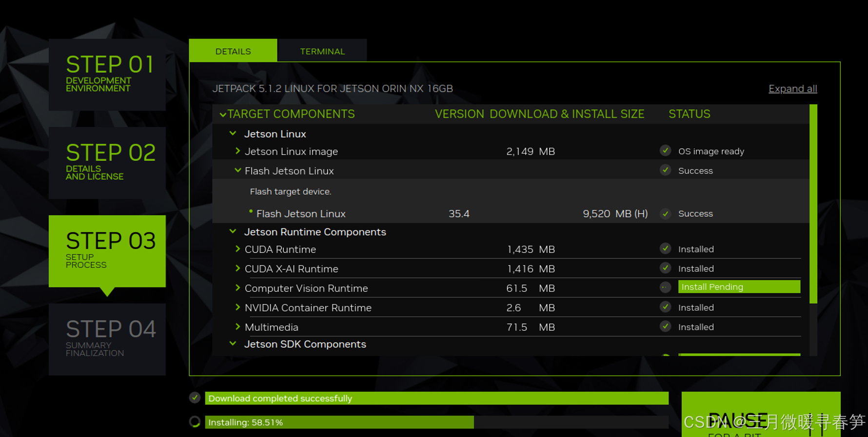Go to STEP 01 Development Environment
Screen dimensions: 868x437
coord(107,75)
